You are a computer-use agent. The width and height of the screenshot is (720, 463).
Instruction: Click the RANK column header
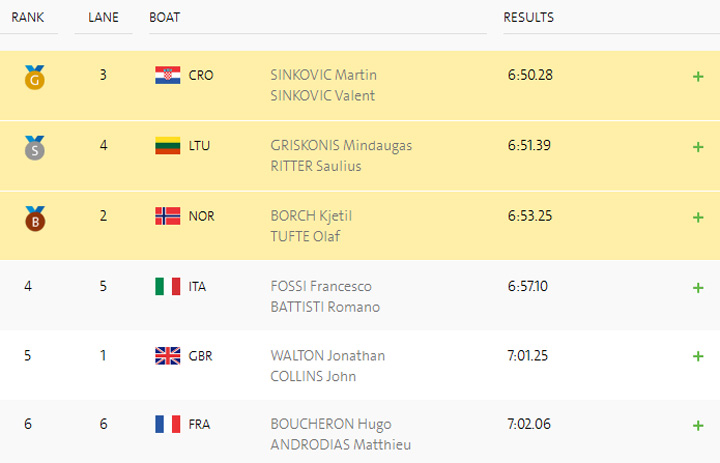(27, 18)
